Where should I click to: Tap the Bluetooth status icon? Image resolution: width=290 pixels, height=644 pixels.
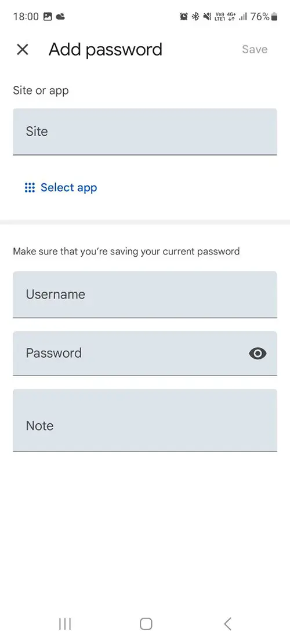195,16
